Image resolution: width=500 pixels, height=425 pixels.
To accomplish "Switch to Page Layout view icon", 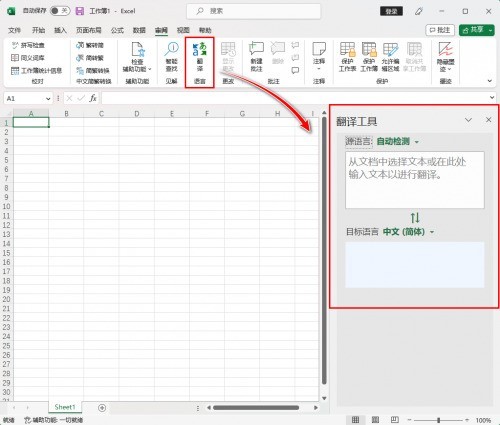I will point(375,420).
